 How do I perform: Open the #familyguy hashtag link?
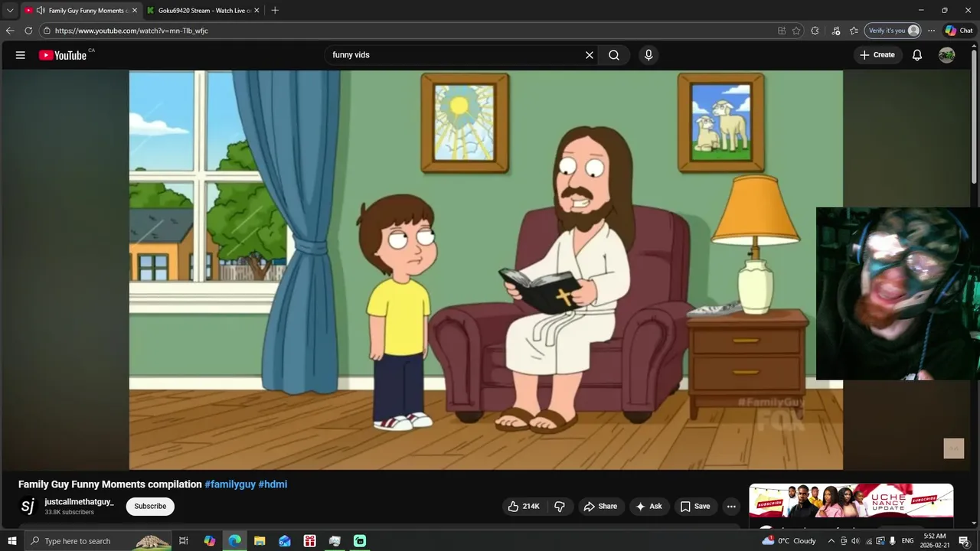(230, 484)
